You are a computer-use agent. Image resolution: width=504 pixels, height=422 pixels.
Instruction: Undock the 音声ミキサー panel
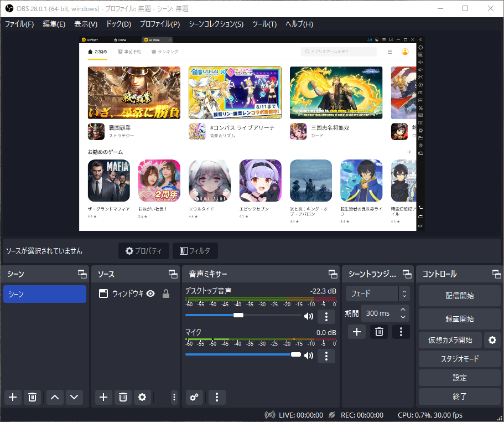(x=332, y=274)
